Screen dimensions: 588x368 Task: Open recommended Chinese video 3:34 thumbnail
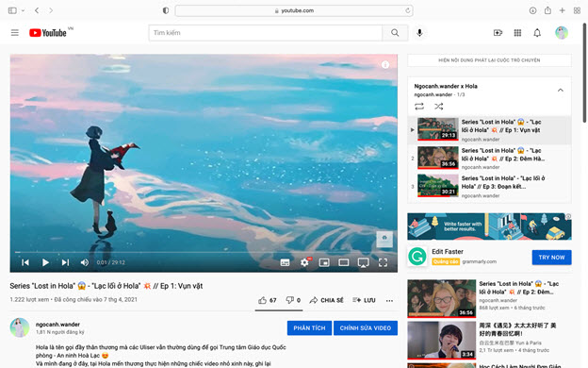click(442, 341)
